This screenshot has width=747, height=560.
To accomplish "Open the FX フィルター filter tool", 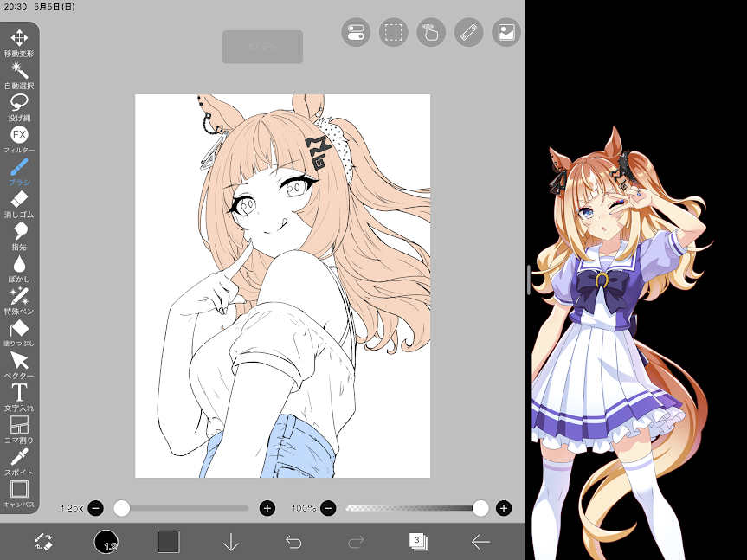I will (x=19, y=139).
